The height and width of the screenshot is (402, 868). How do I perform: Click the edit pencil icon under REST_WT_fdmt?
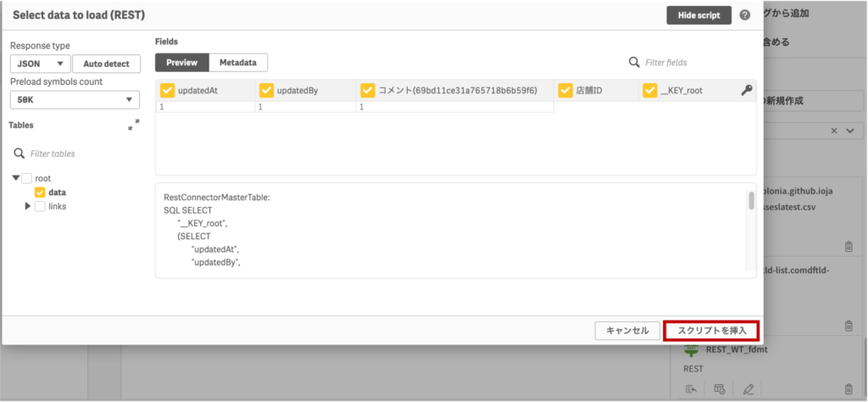748,389
